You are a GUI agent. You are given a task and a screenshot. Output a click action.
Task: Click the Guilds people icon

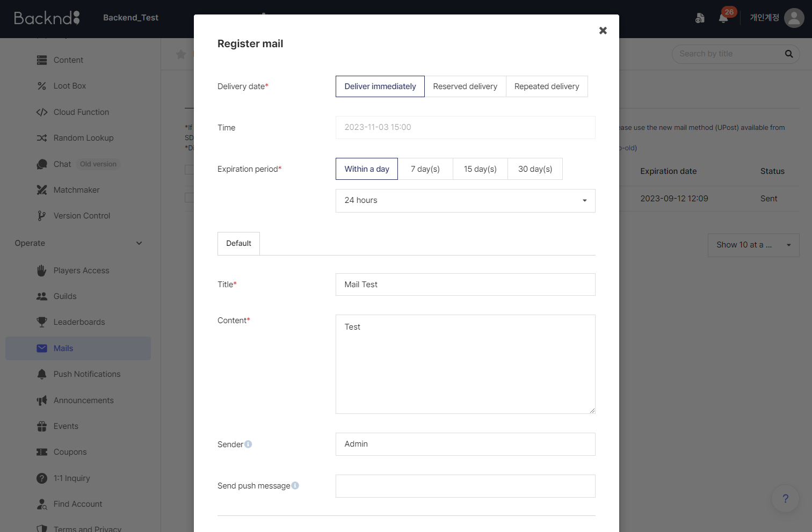(42, 296)
